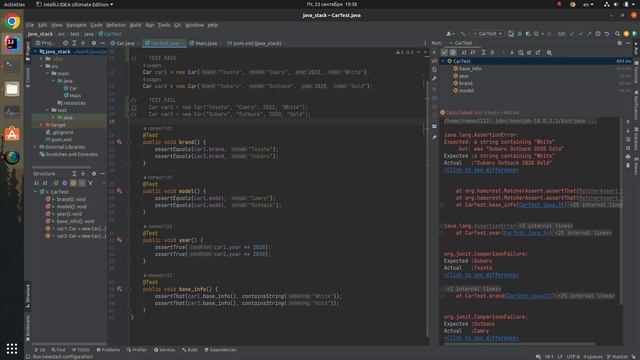Toggle Sort Alphabetically in Structure panel
This screenshot has height=360, width=640.
pyautogui.click(x=45, y=183)
